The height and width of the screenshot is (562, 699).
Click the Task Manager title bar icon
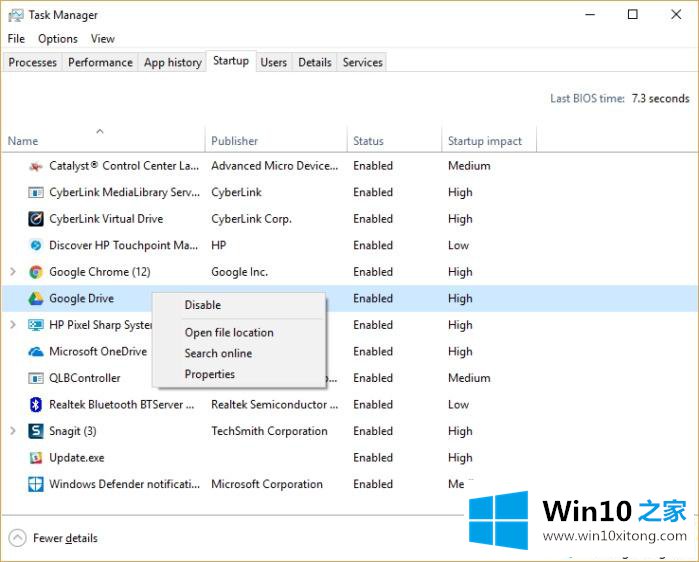(x=16, y=16)
